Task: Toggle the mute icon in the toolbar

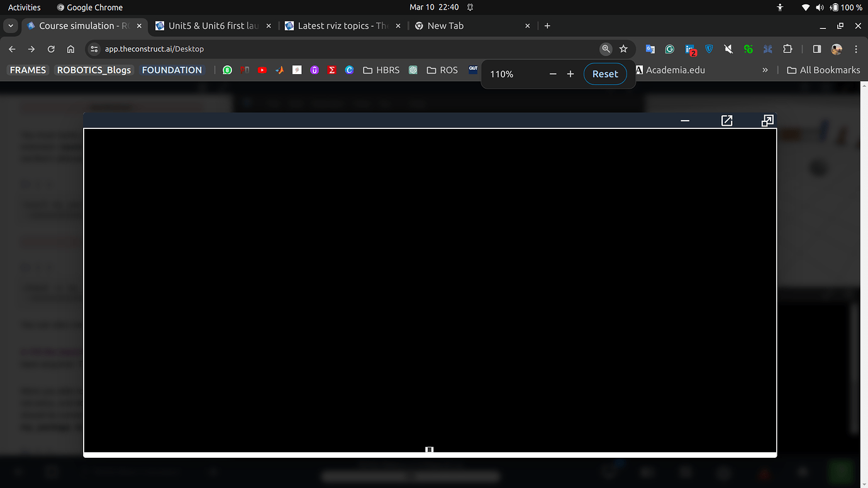Action: (x=728, y=48)
